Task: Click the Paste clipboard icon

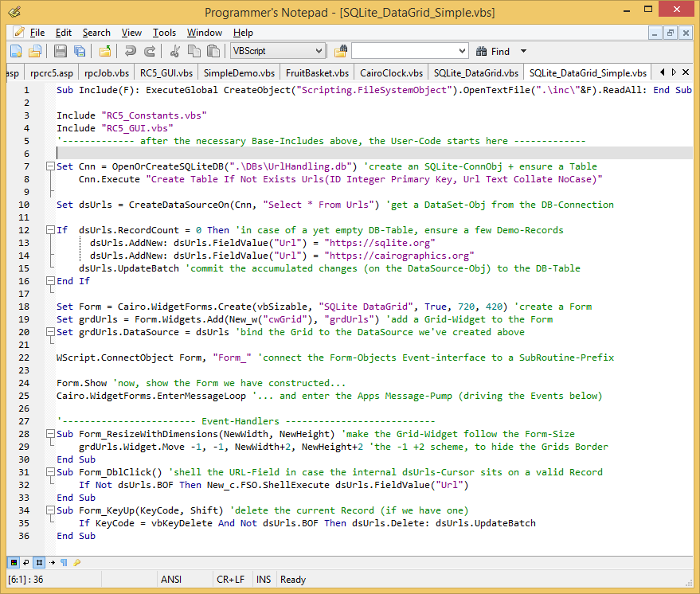Action: tap(213, 51)
